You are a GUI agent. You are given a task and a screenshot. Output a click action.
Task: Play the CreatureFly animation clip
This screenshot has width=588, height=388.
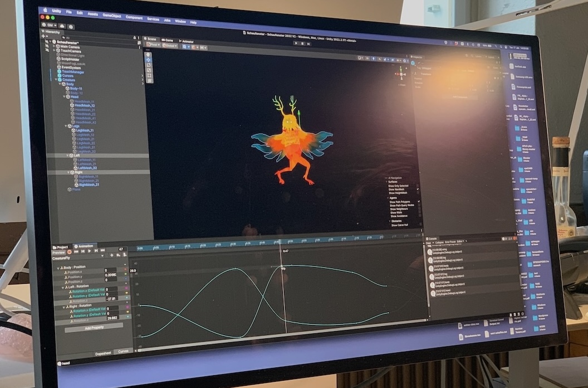(x=89, y=251)
